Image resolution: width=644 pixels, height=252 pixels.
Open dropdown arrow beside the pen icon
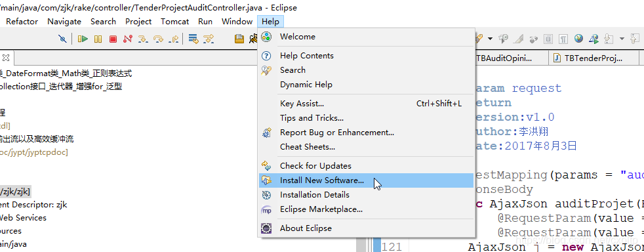point(490,39)
